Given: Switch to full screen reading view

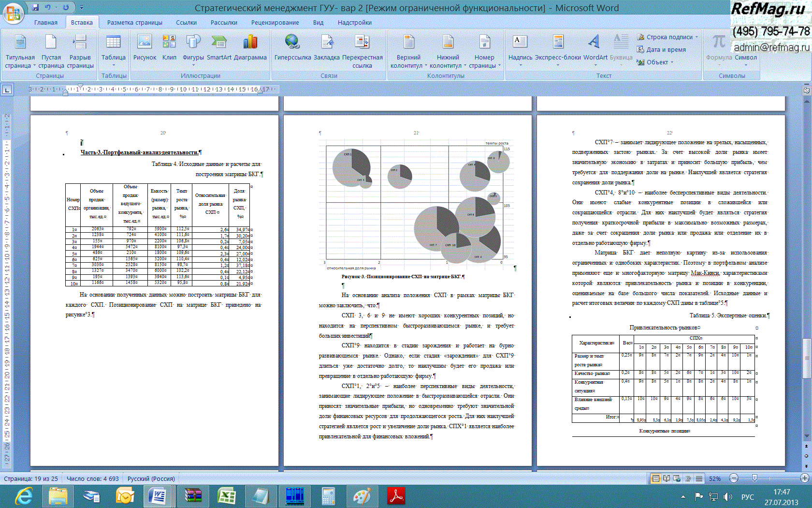Looking at the screenshot, I should (x=667, y=478).
